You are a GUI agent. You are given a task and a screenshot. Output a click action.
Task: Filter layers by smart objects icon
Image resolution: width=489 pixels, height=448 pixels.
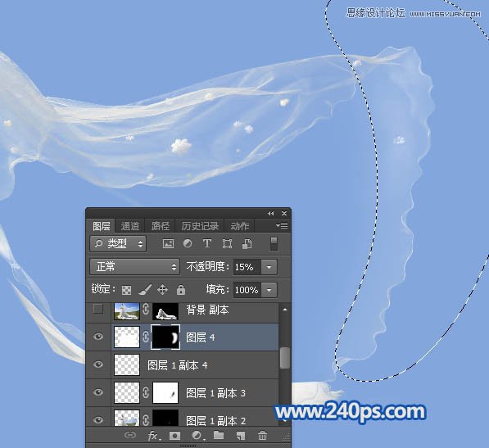[x=247, y=243]
